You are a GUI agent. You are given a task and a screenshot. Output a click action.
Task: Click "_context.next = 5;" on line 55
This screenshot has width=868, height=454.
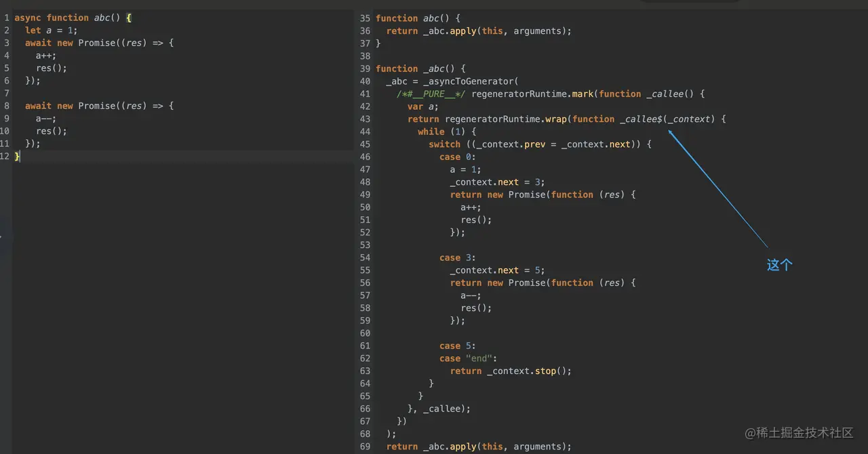click(497, 270)
